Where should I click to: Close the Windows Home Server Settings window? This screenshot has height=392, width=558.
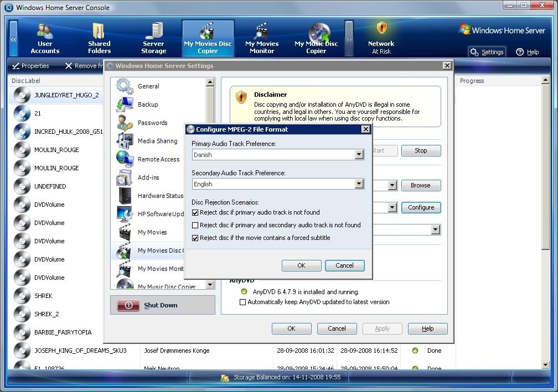click(447, 66)
